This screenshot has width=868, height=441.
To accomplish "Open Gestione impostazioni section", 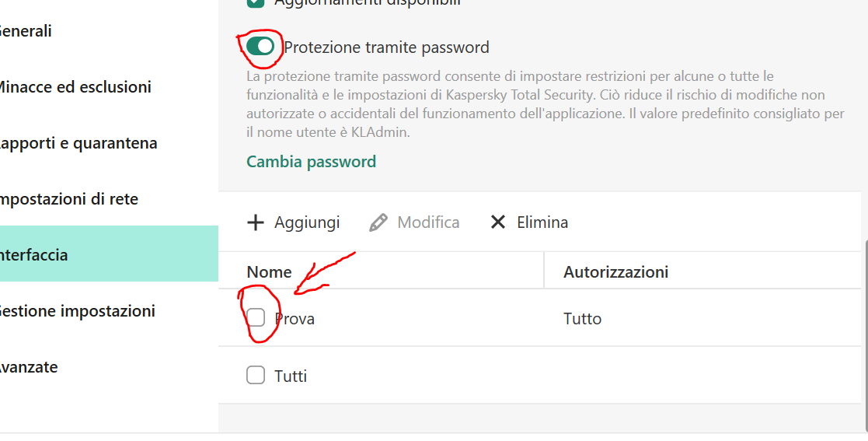I will coord(78,311).
